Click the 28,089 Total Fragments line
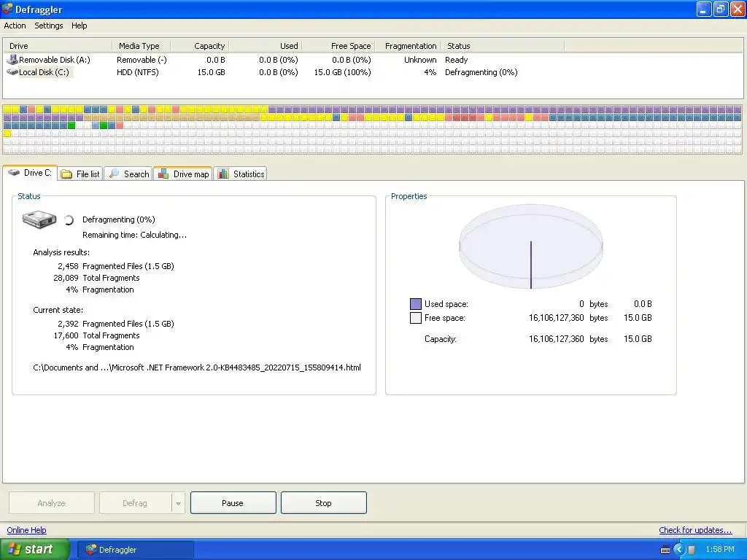This screenshot has height=560, width=747. click(96, 278)
